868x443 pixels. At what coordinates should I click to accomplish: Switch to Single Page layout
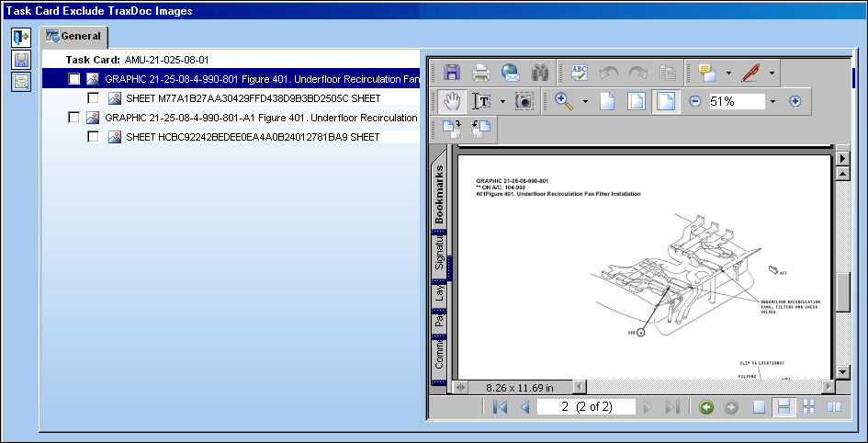[x=759, y=407]
